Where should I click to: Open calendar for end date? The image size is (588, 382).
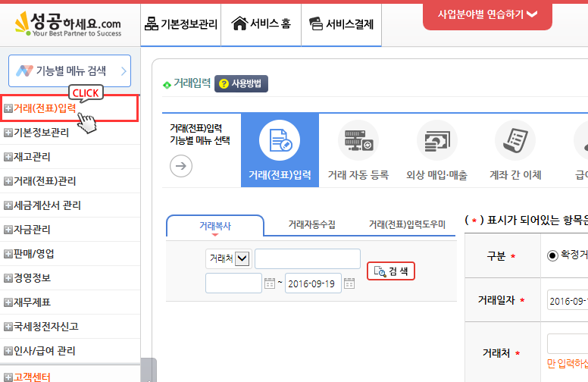(349, 283)
